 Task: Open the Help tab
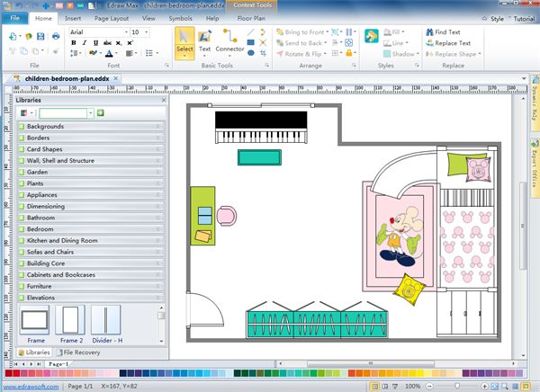pos(212,18)
